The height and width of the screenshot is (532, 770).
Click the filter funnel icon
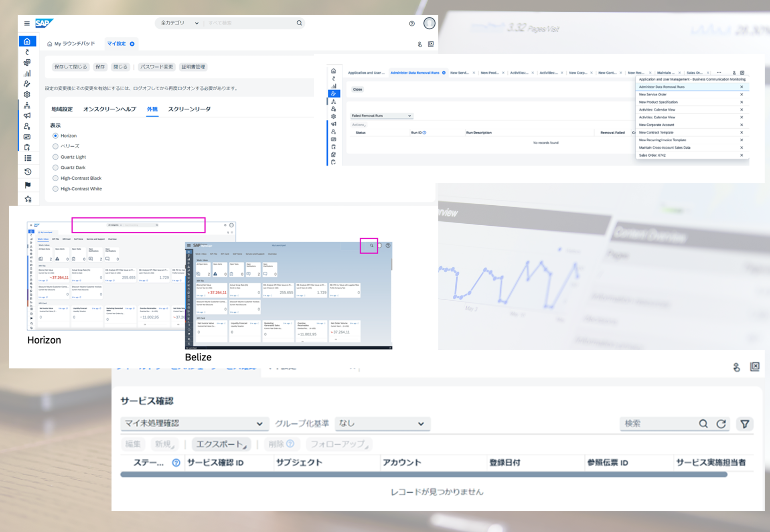click(x=745, y=424)
